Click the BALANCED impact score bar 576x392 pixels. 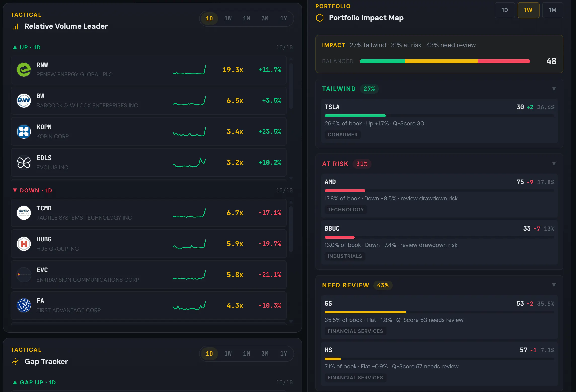click(x=445, y=61)
